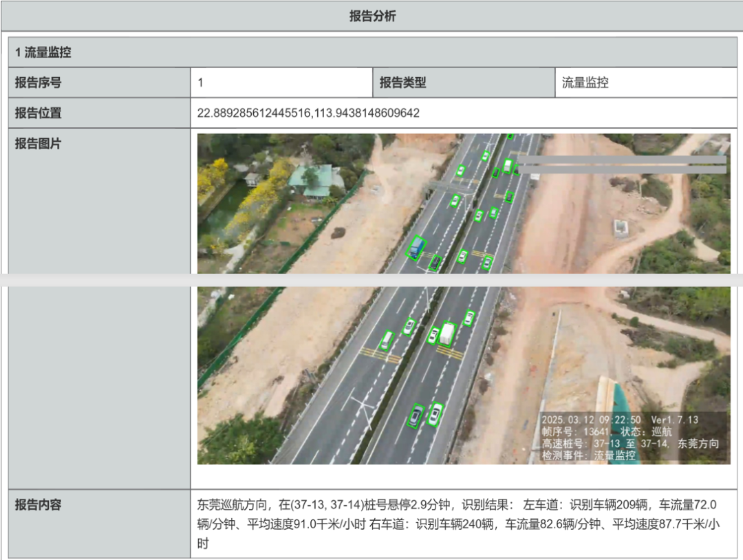Click the blue truck with green detection box
This screenshot has width=743, height=560.
click(416, 247)
